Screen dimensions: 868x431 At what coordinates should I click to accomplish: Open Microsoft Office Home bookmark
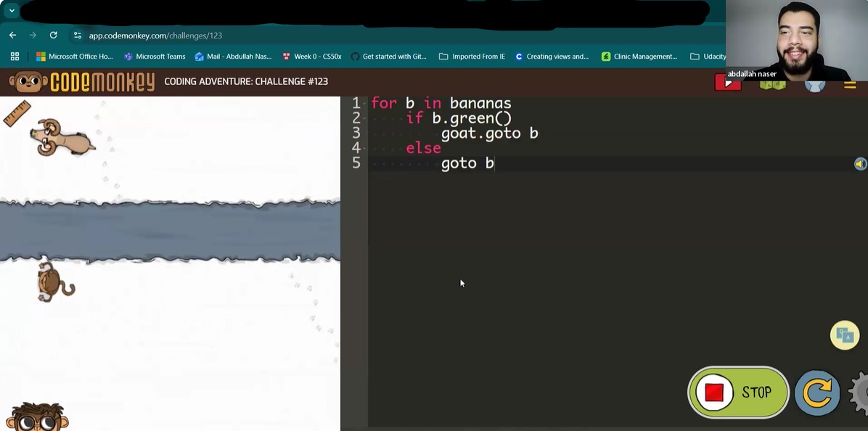pyautogui.click(x=75, y=57)
